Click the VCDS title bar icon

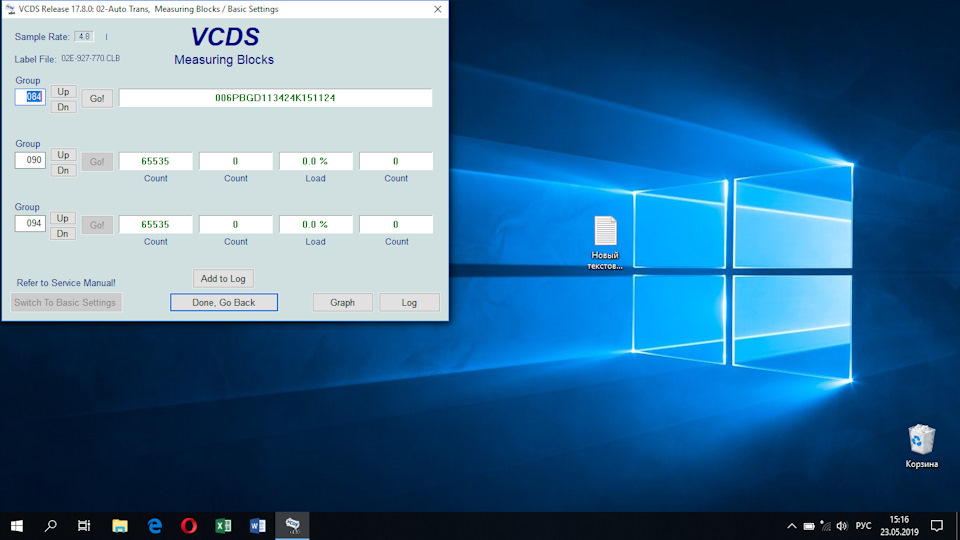coord(10,9)
